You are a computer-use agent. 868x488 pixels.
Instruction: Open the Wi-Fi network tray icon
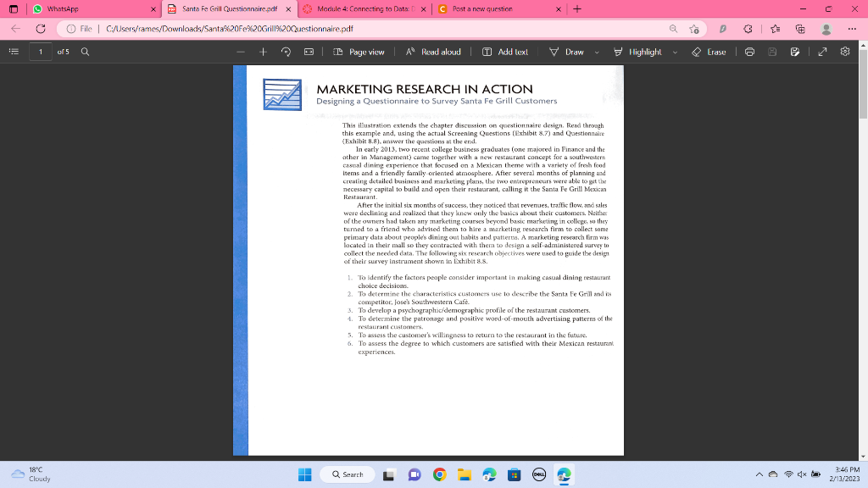788,474
